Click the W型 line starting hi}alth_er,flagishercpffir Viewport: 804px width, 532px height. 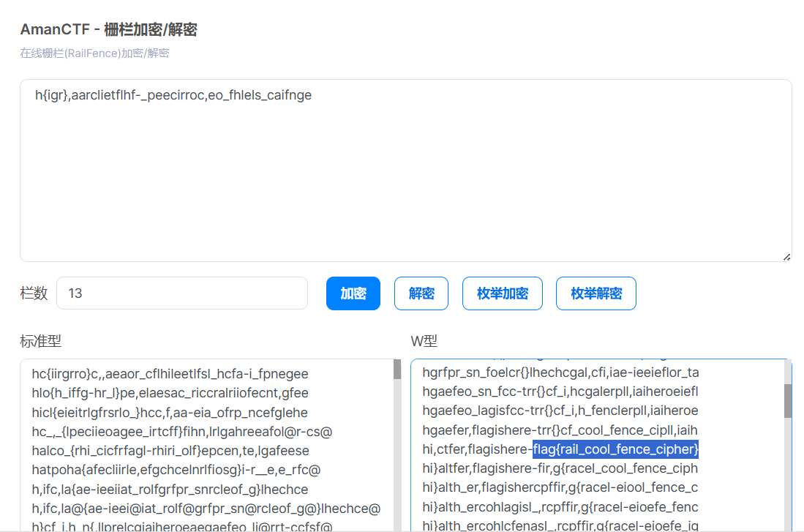point(560,487)
